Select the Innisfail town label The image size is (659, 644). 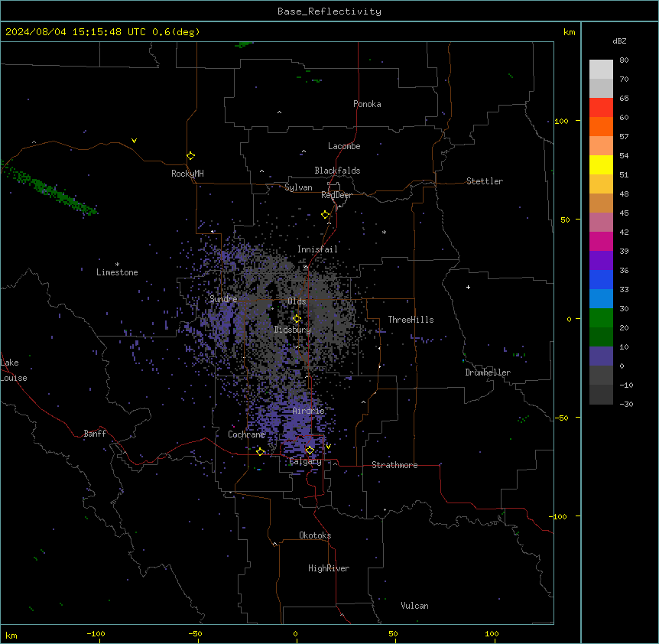(317, 249)
